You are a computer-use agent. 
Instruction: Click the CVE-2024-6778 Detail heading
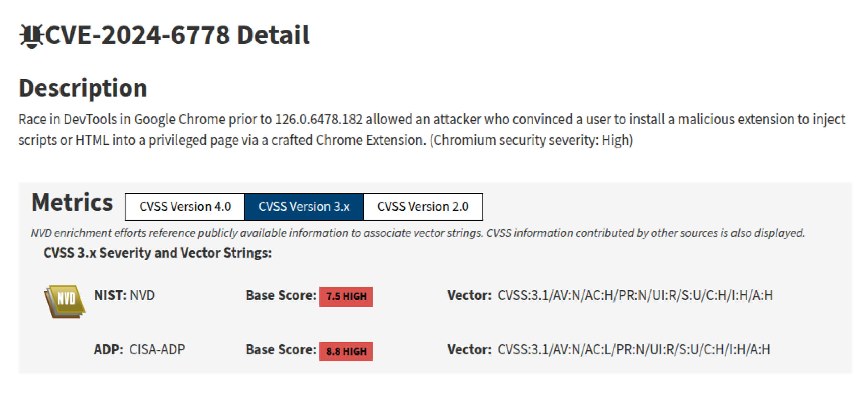(x=166, y=35)
